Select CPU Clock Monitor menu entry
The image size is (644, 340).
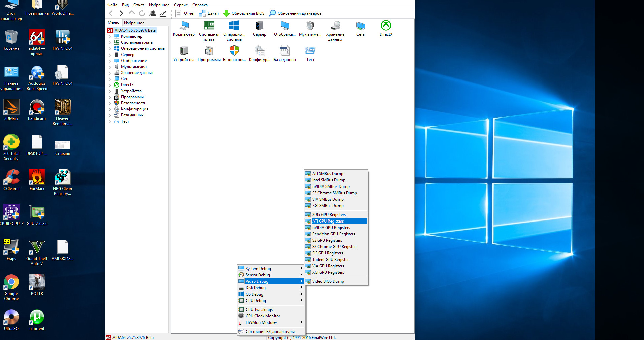(x=271, y=316)
